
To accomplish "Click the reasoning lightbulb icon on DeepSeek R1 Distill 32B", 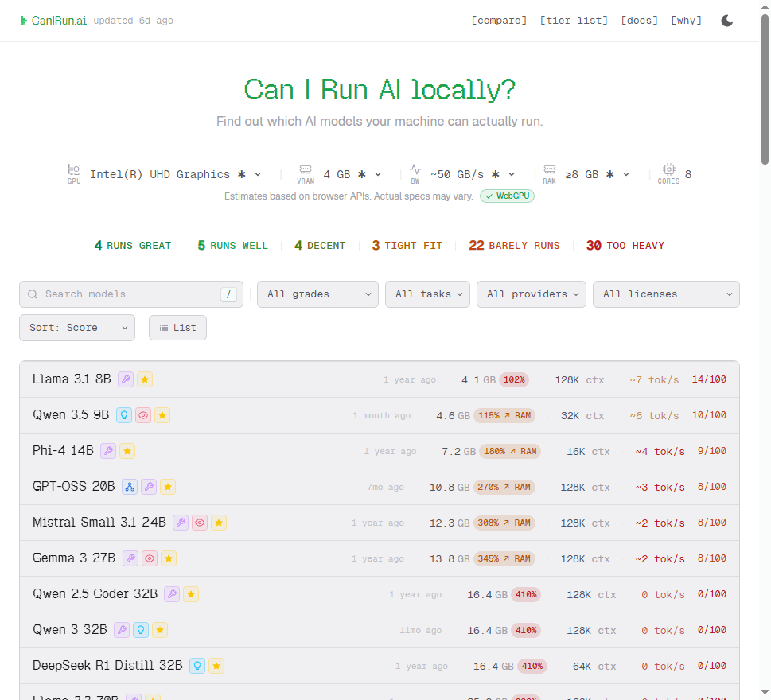I will click(x=197, y=666).
